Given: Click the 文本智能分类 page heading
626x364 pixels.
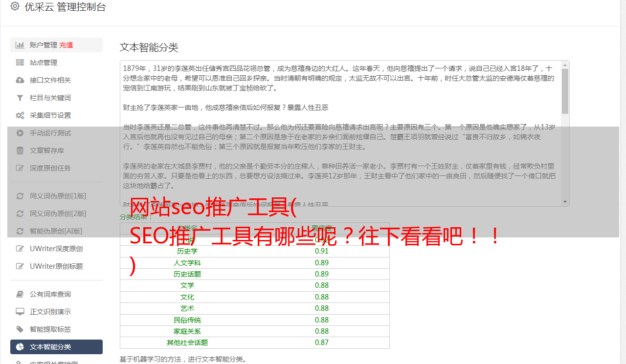Looking at the screenshot, I should pyautogui.click(x=149, y=47).
